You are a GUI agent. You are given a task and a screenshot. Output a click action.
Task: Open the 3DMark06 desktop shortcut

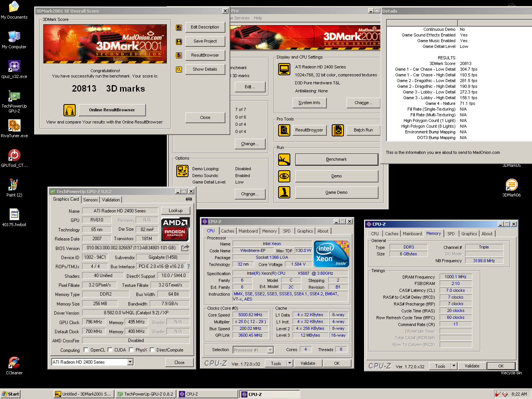point(511,188)
